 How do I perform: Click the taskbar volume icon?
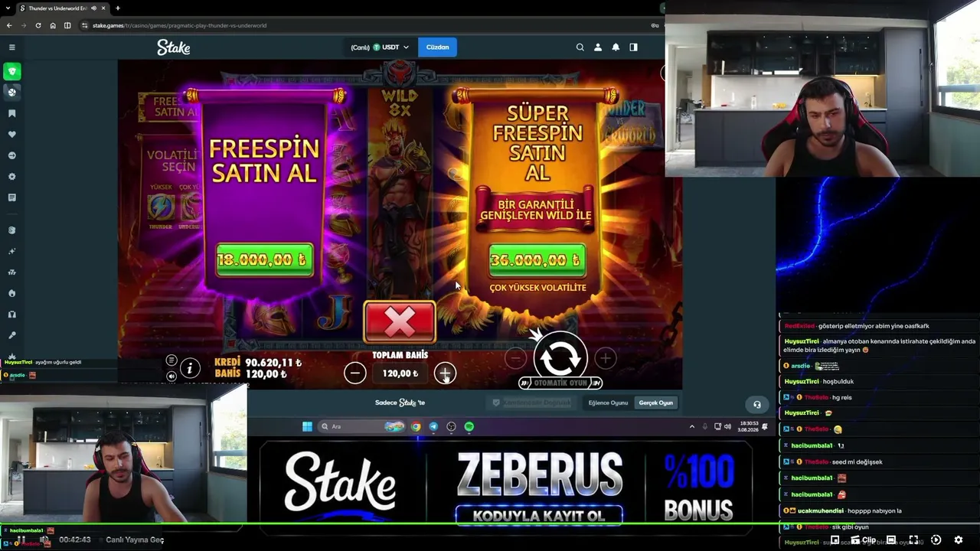727,426
